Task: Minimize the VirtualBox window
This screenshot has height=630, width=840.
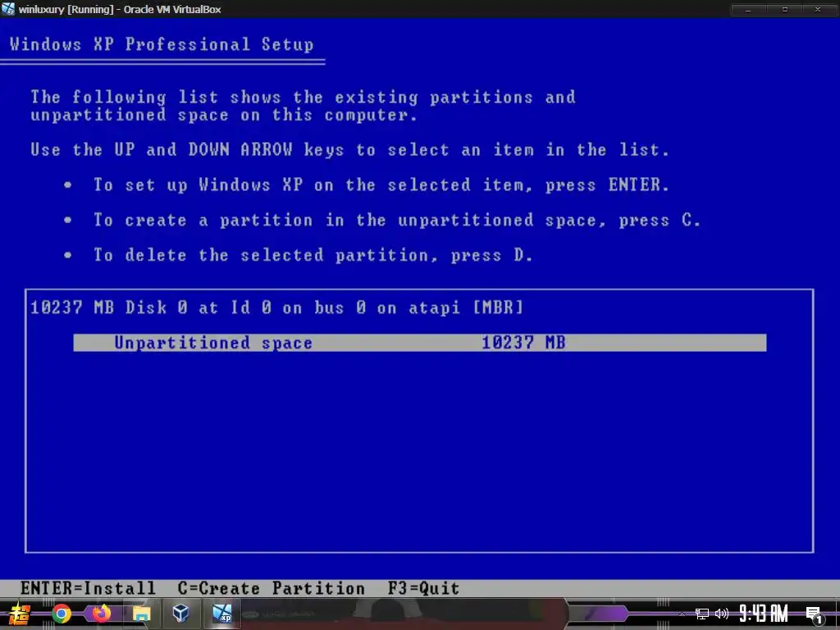Action: [x=748, y=9]
